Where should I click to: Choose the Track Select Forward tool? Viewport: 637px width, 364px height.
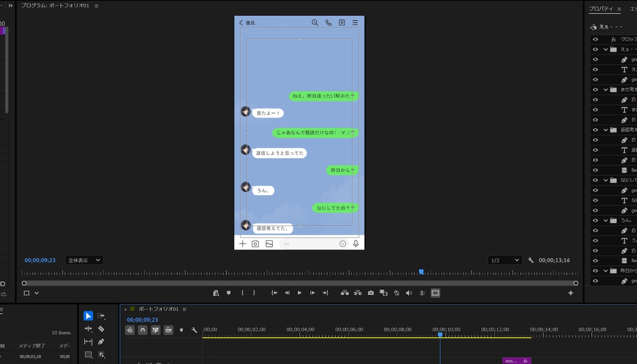tap(101, 316)
